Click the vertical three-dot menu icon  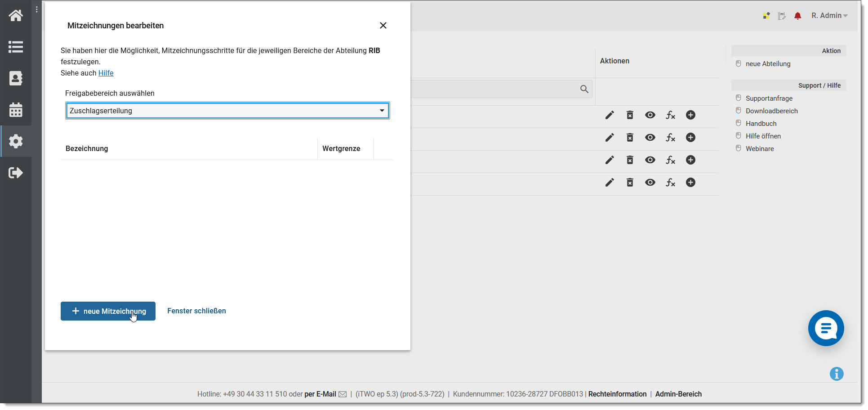pyautogui.click(x=37, y=9)
